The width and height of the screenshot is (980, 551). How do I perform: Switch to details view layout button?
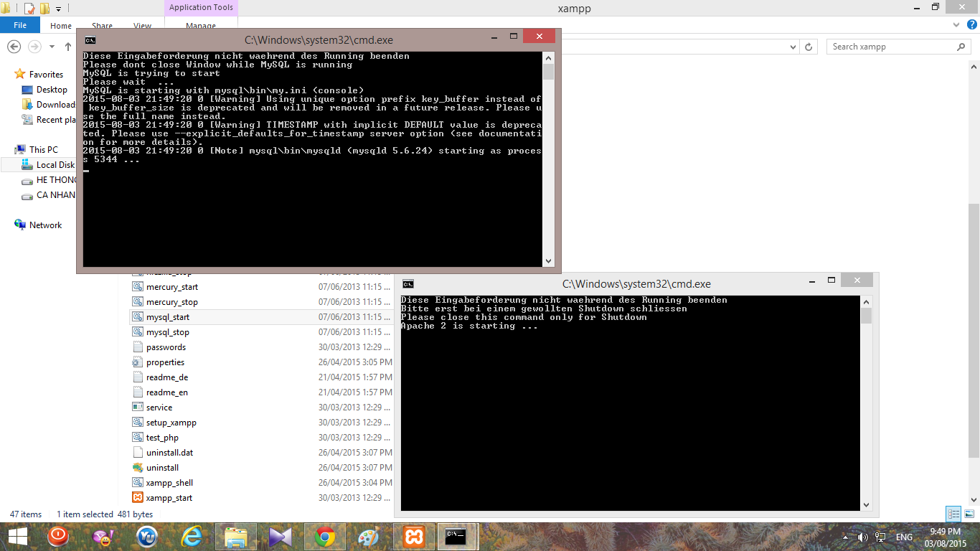pyautogui.click(x=953, y=514)
